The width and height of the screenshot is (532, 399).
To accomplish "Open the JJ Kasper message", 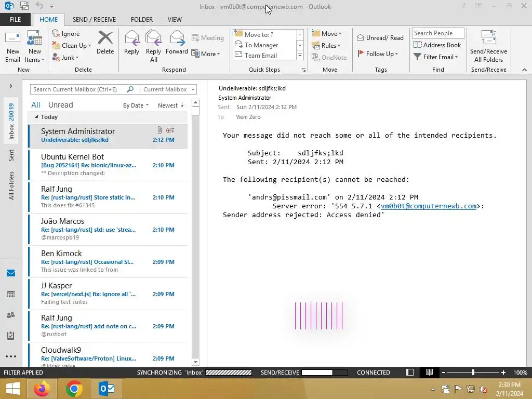I will (x=108, y=294).
